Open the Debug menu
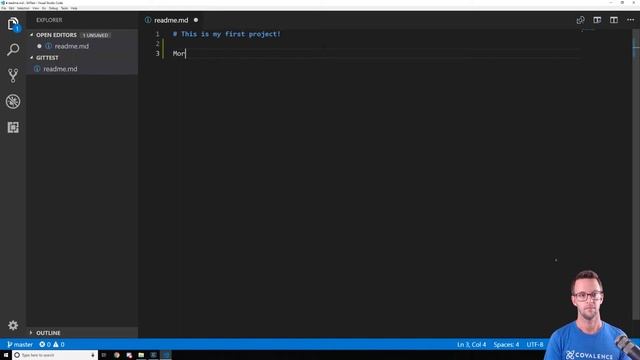Viewport: 640px width, 360px height. pos(53,8)
